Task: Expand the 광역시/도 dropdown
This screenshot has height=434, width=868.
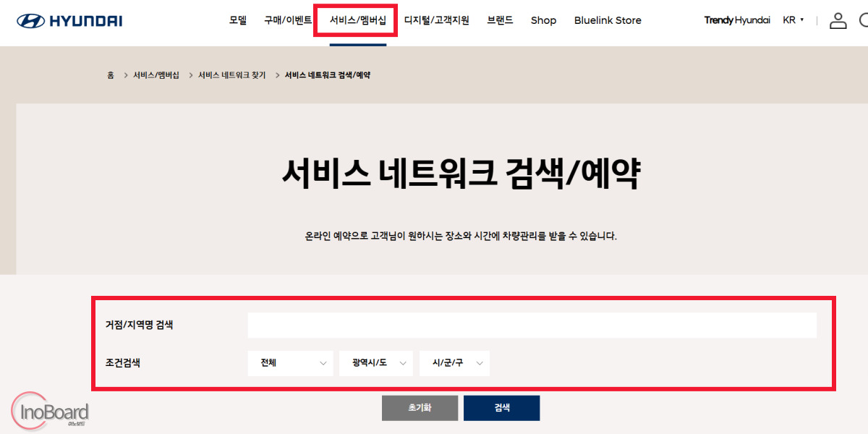Action: [x=376, y=363]
